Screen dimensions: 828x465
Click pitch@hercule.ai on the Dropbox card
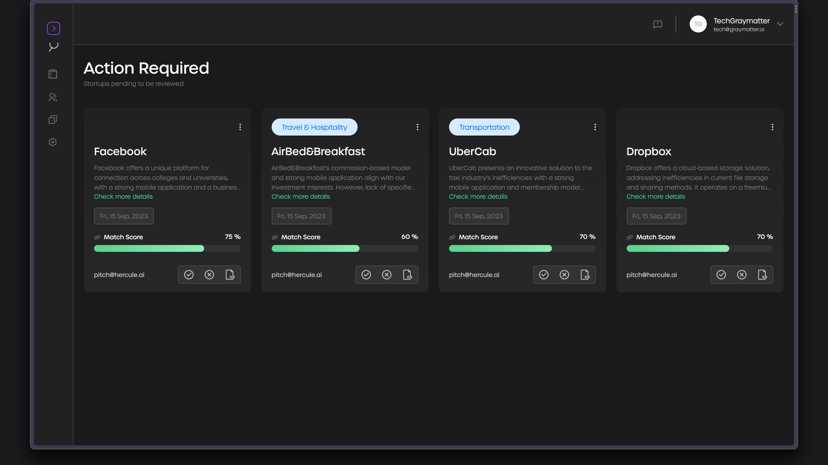(651, 274)
